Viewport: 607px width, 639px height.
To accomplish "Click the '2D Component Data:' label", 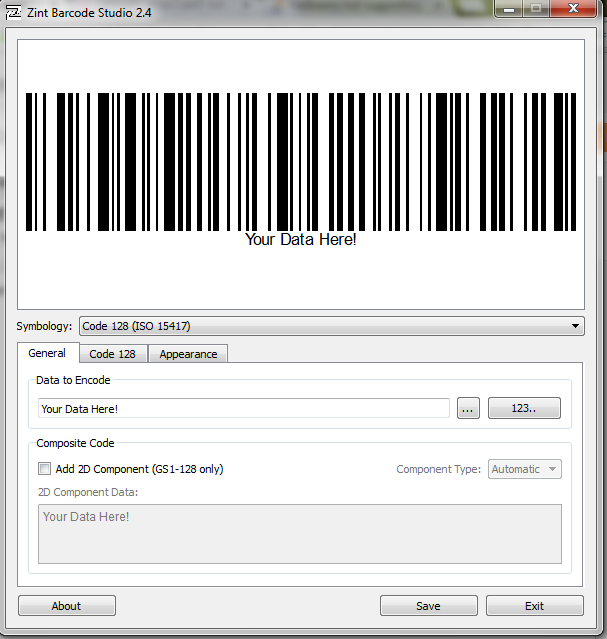I will tap(88, 492).
